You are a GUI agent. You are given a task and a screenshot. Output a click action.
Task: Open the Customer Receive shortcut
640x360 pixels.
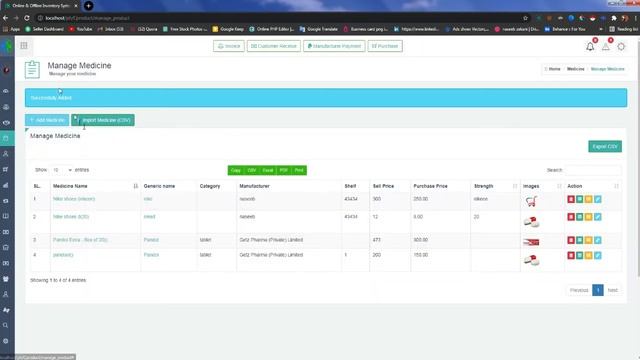(x=273, y=46)
